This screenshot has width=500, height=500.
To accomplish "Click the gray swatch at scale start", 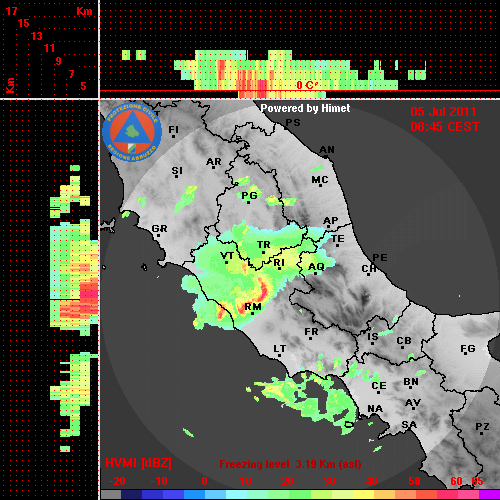I will pos(111,494).
